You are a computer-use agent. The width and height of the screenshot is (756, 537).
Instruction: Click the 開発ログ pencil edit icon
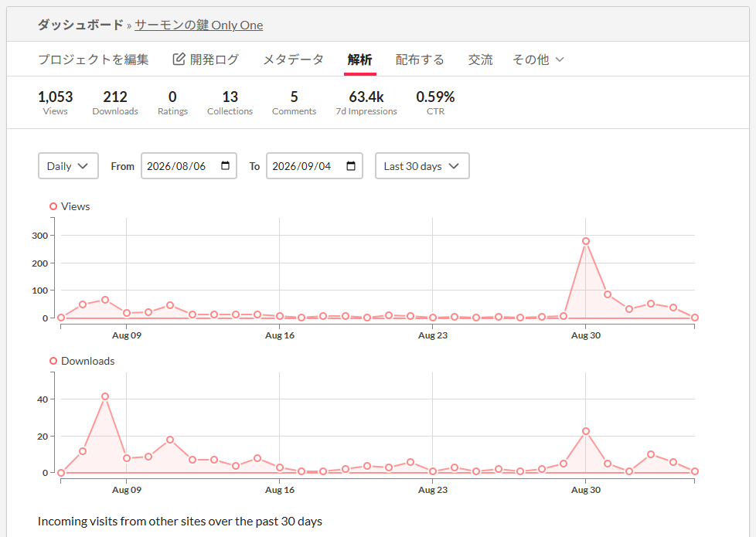179,59
